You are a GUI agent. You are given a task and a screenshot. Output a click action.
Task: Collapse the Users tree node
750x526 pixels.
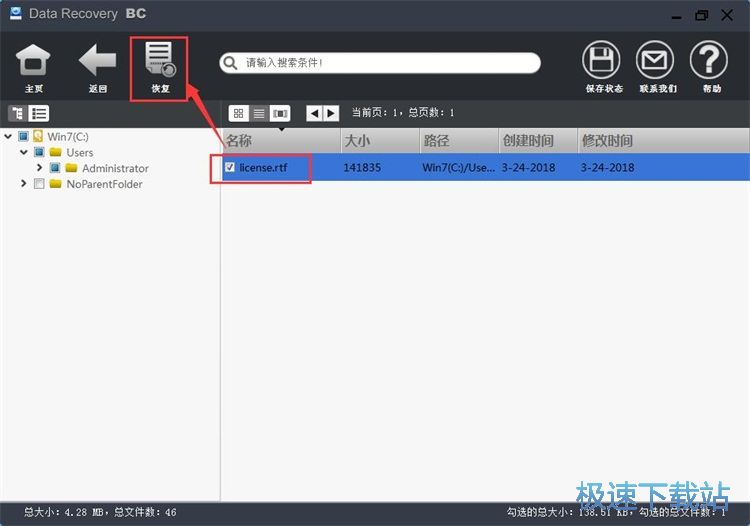[x=24, y=153]
